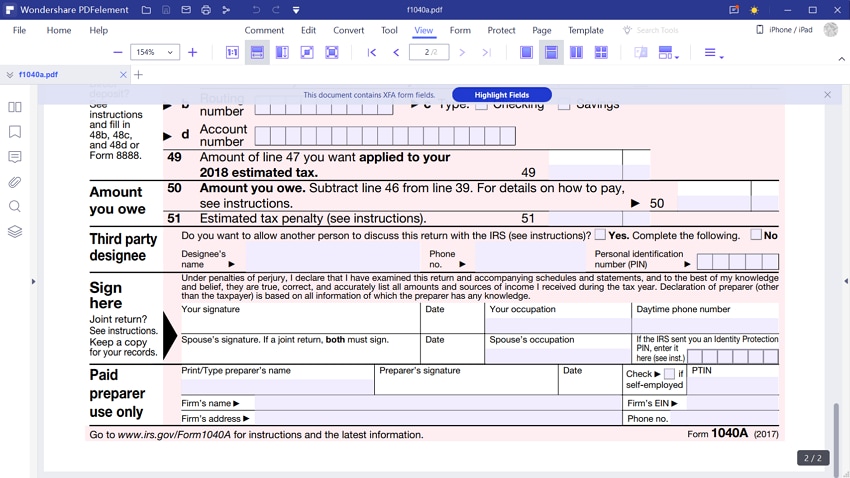The height and width of the screenshot is (478, 850).
Task: Collapse the ribbon toolbar chevron
Action: [x=841, y=59]
